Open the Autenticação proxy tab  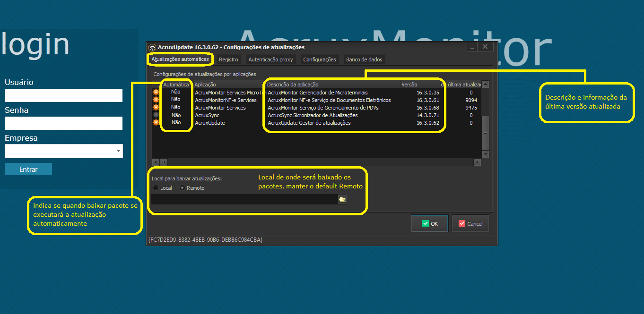pyautogui.click(x=271, y=59)
